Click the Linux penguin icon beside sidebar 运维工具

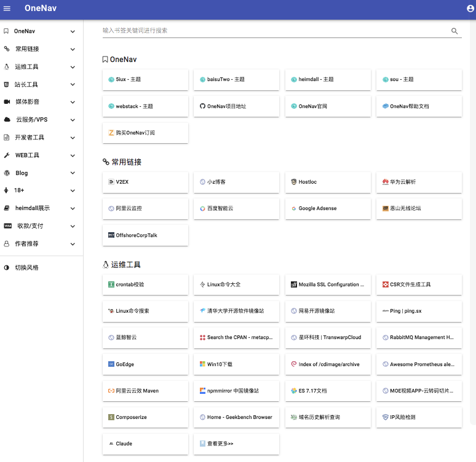(x=6, y=67)
